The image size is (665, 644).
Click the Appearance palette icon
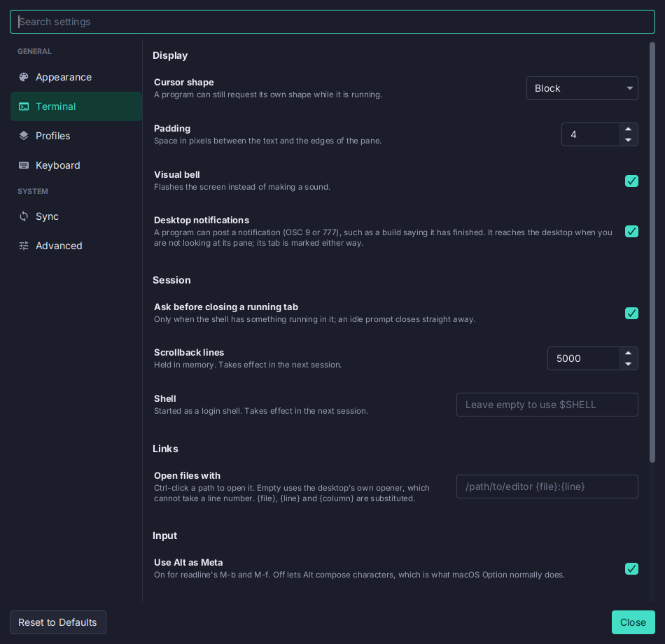(x=24, y=77)
